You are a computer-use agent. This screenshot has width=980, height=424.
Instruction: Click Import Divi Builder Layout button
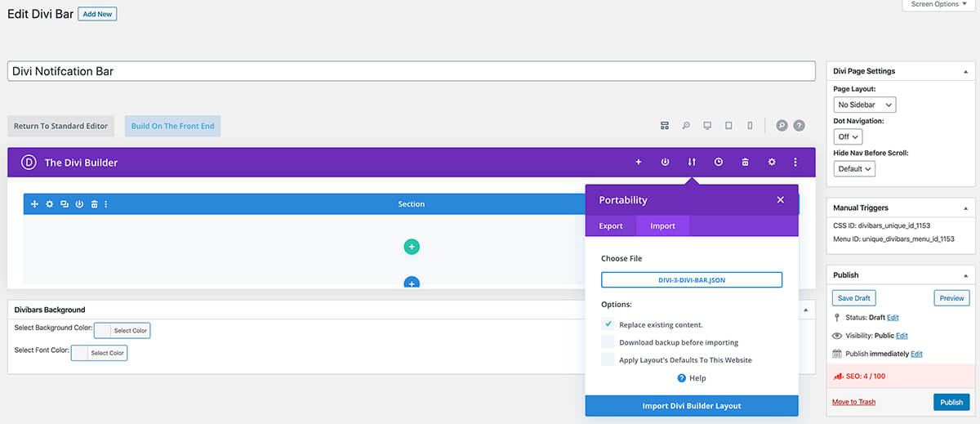(692, 406)
